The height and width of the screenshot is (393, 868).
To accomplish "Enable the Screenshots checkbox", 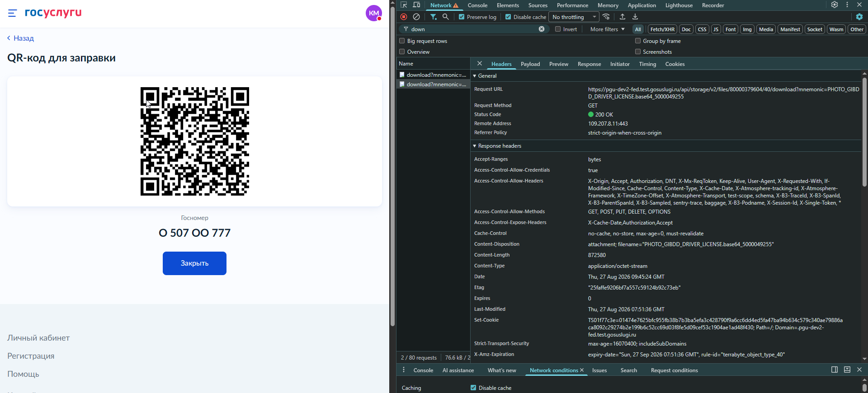I will click(638, 51).
